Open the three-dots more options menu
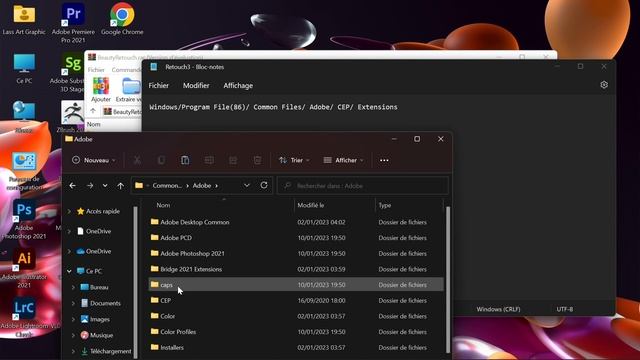 (x=384, y=160)
